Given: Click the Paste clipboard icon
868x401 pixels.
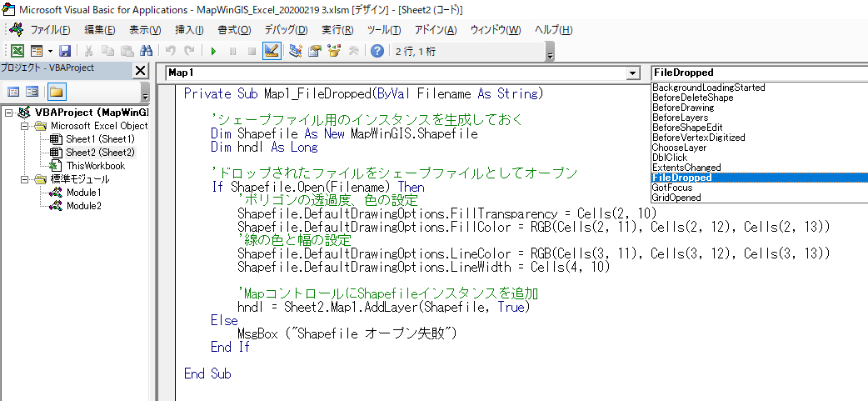Looking at the screenshot, I should tap(127, 52).
